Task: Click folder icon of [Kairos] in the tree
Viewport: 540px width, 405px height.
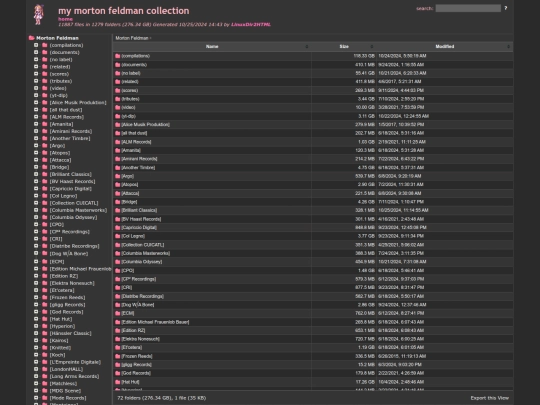Action: click(x=44, y=340)
